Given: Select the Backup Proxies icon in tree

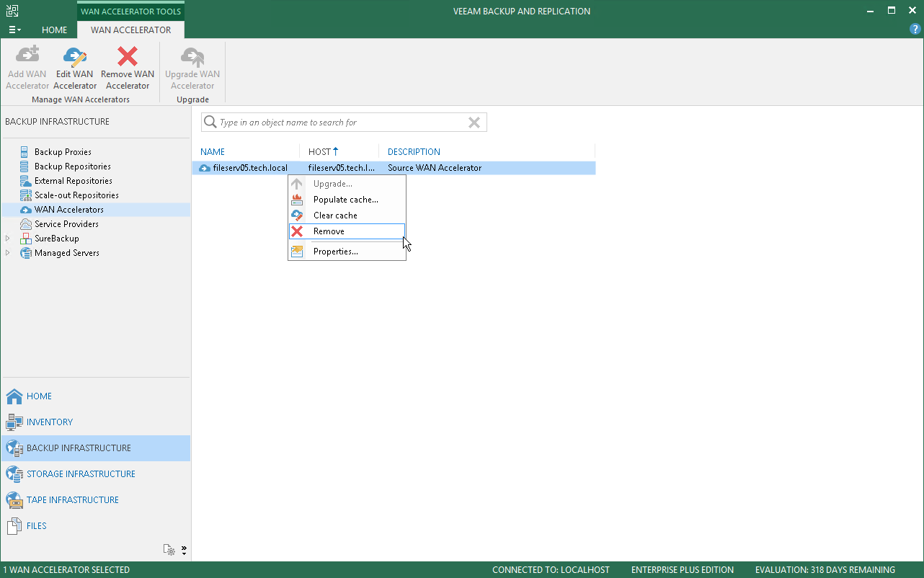Looking at the screenshot, I should pyautogui.click(x=26, y=152).
